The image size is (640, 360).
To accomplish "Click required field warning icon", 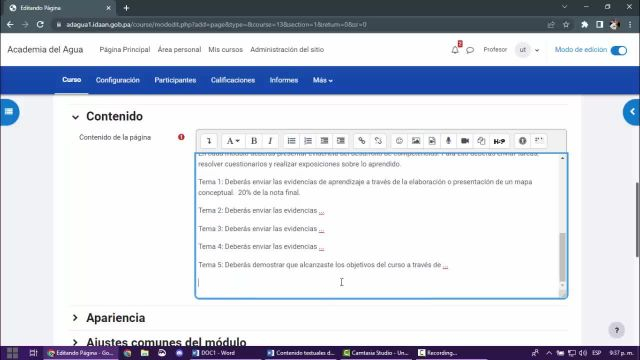I will pyautogui.click(x=181, y=137).
